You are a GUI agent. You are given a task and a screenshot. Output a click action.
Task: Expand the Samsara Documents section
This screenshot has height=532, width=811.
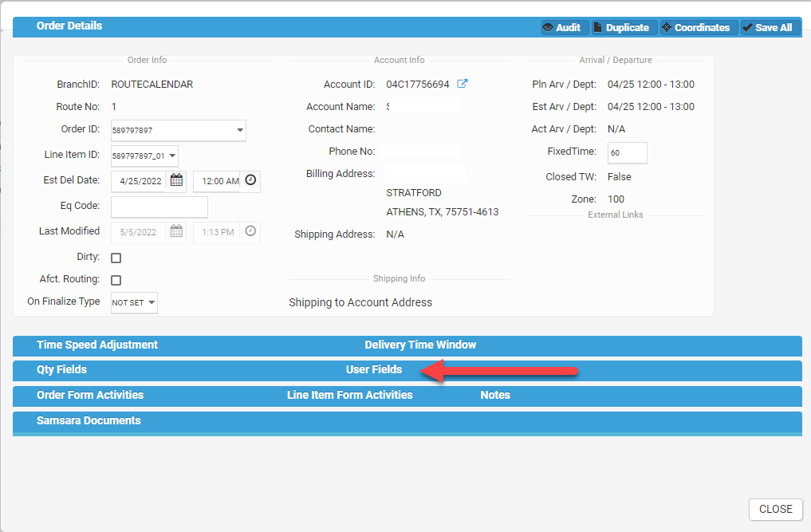coord(89,420)
